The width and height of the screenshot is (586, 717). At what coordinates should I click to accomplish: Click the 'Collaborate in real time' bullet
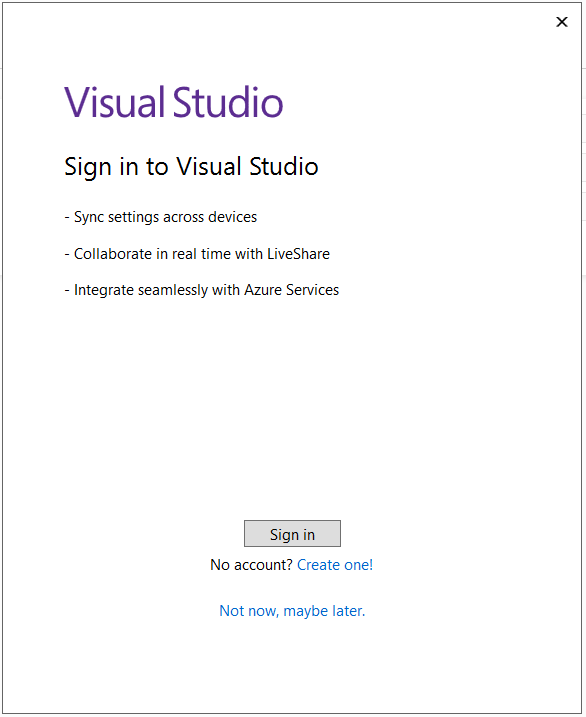pyautogui.click(x=197, y=253)
